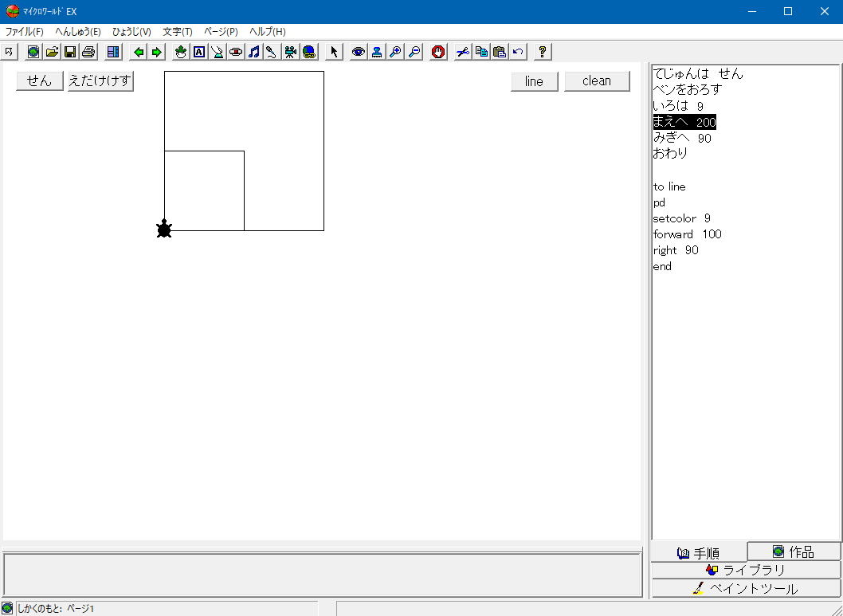Cut with the scissors icon
Image resolution: width=843 pixels, height=616 pixels.
point(463,52)
